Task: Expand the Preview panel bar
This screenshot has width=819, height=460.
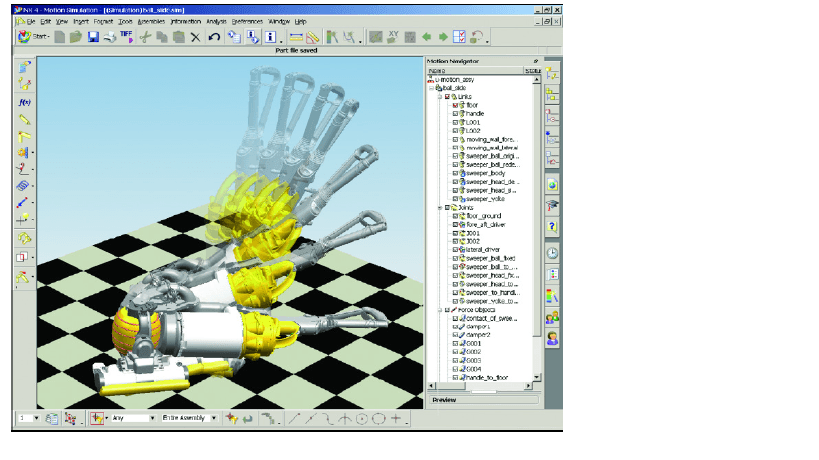Action: pyautogui.click(x=484, y=400)
